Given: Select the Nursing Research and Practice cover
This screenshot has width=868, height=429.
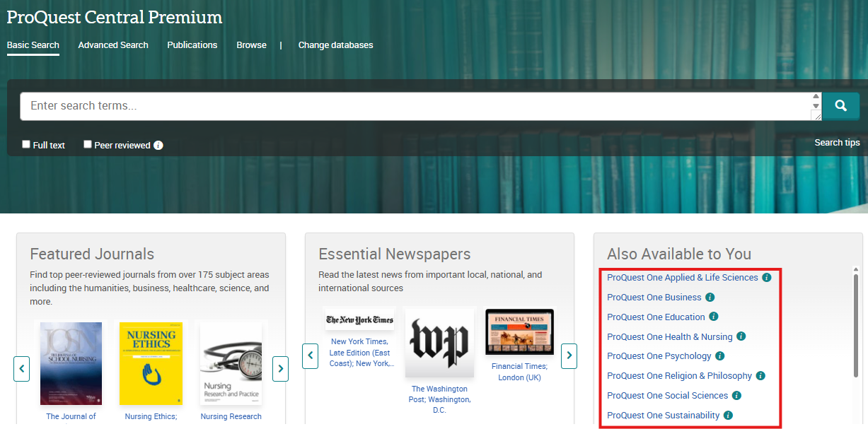Looking at the screenshot, I should 231,363.
